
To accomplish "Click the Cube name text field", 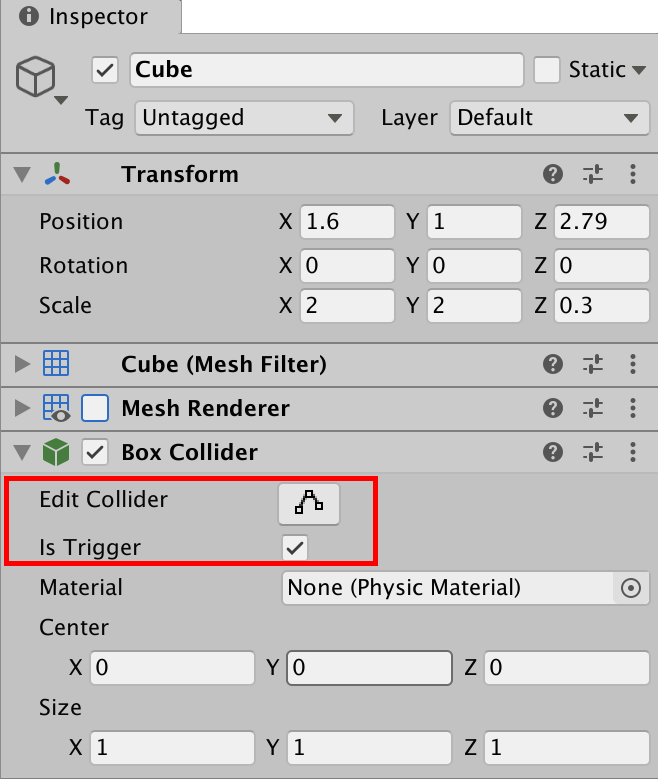I will (327, 70).
